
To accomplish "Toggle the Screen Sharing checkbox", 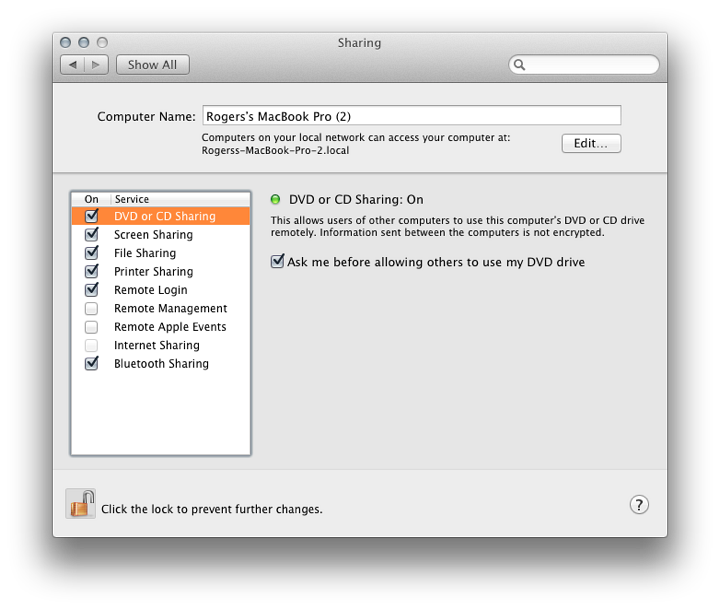I will (x=91, y=234).
